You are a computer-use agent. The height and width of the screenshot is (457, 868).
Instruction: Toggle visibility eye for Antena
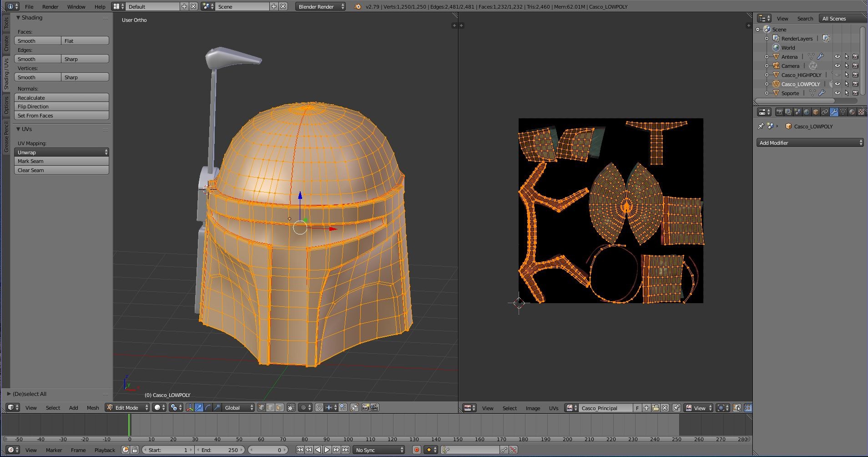click(837, 56)
